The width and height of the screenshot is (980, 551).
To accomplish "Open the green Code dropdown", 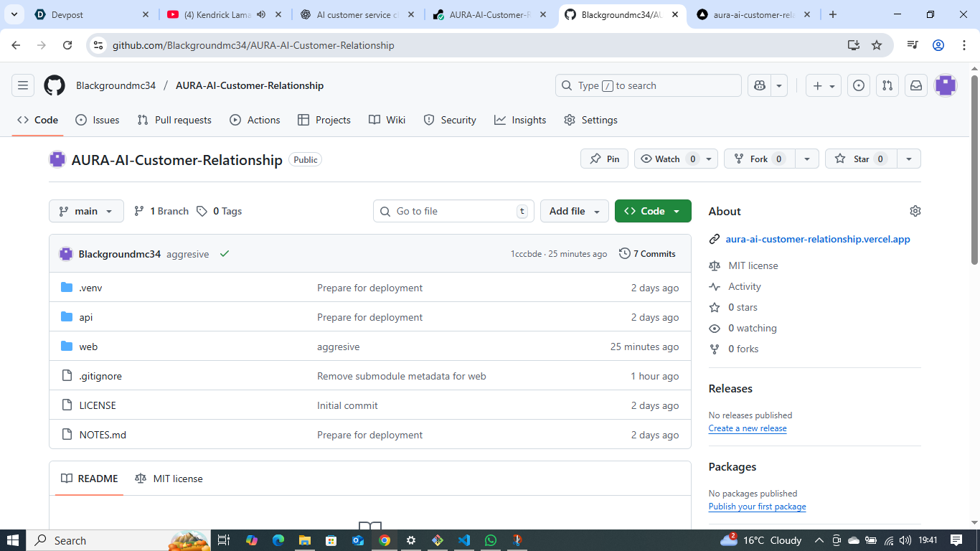I will (x=653, y=211).
